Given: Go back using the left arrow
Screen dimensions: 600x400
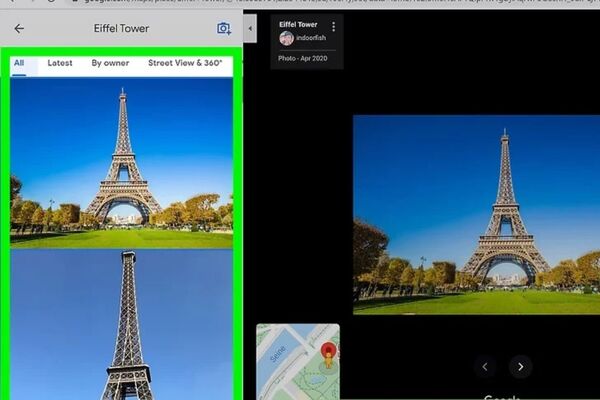Looking at the screenshot, I should click(x=18, y=29).
